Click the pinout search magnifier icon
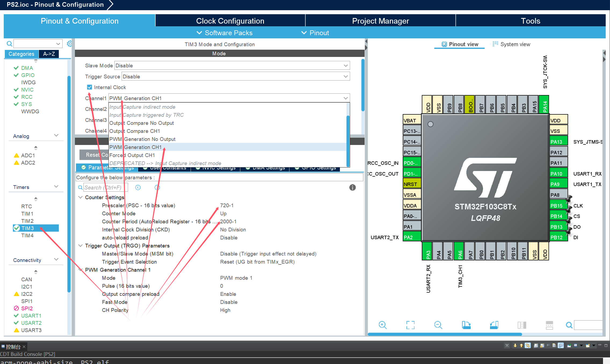 (x=569, y=325)
